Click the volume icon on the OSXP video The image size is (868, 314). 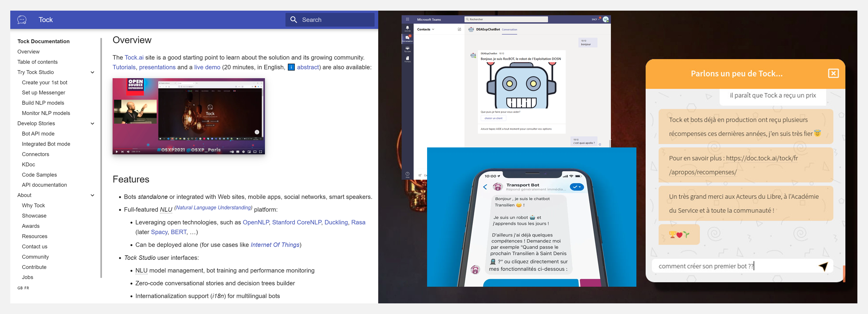click(128, 152)
